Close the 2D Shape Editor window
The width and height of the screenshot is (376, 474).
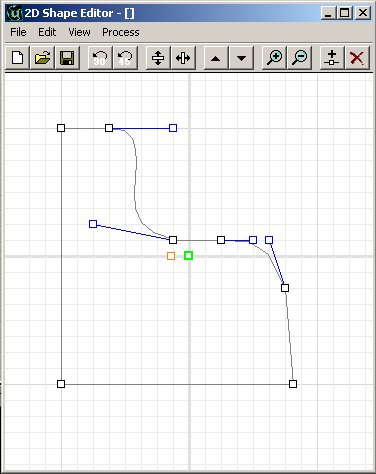pyautogui.click(x=363, y=13)
